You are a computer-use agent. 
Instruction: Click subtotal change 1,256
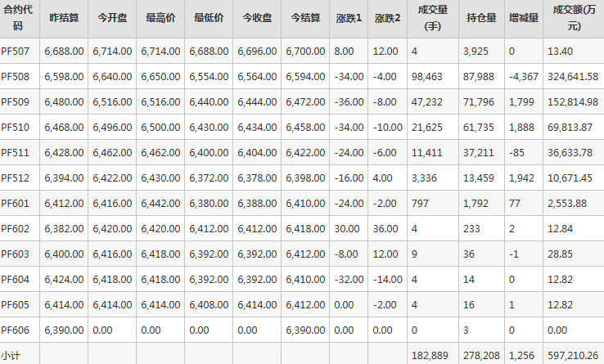pyautogui.click(x=521, y=356)
